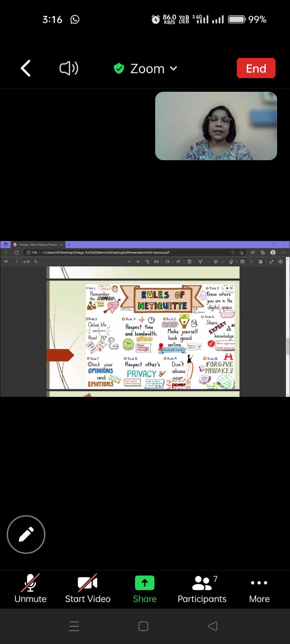Click the Zoom title text

tap(147, 69)
